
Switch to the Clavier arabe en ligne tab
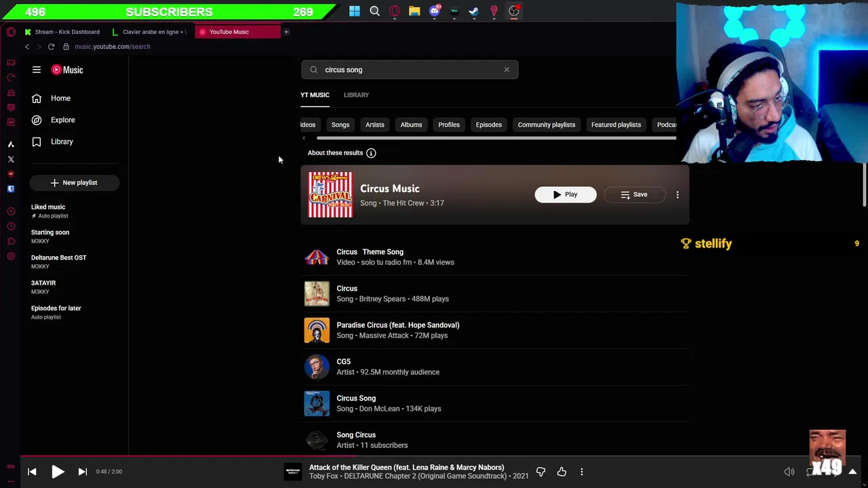[x=151, y=32]
